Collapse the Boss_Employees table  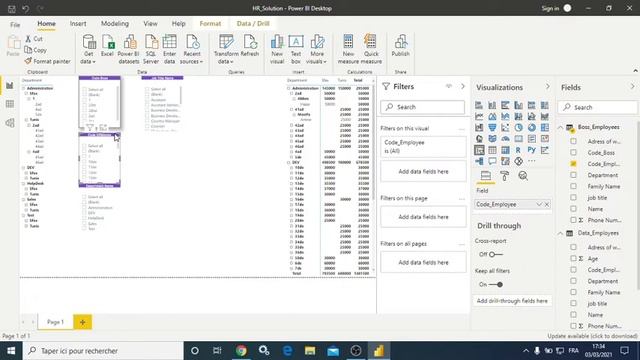pyautogui.click(x=560, y=127)
